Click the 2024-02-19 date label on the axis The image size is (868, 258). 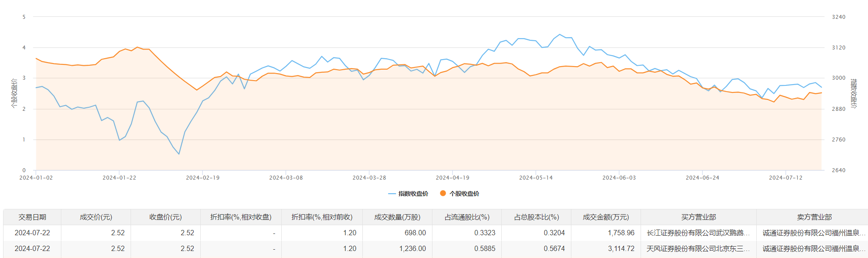(202, 178)
